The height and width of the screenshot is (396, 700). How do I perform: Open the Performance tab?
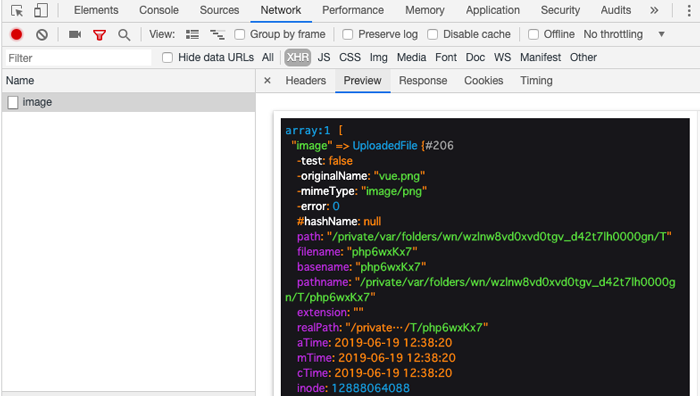pyautogui.click(x=353, y=10)
